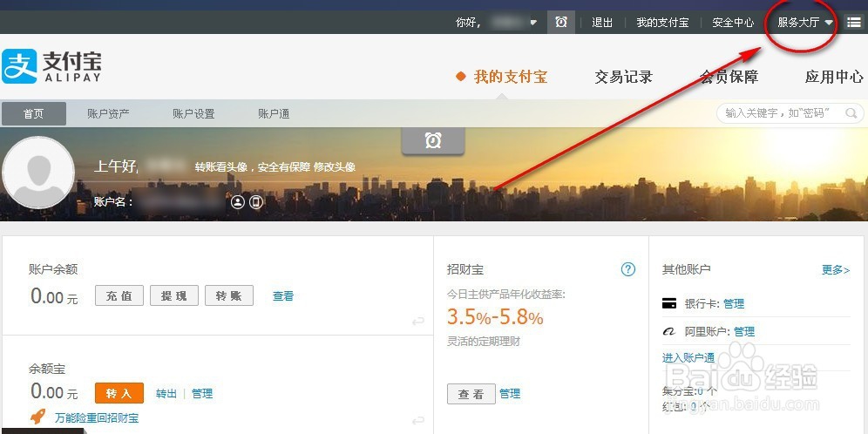This screenshot has height=434, width=868.
Task: Click the mobile phone icon beside account name
Action: 255,202
